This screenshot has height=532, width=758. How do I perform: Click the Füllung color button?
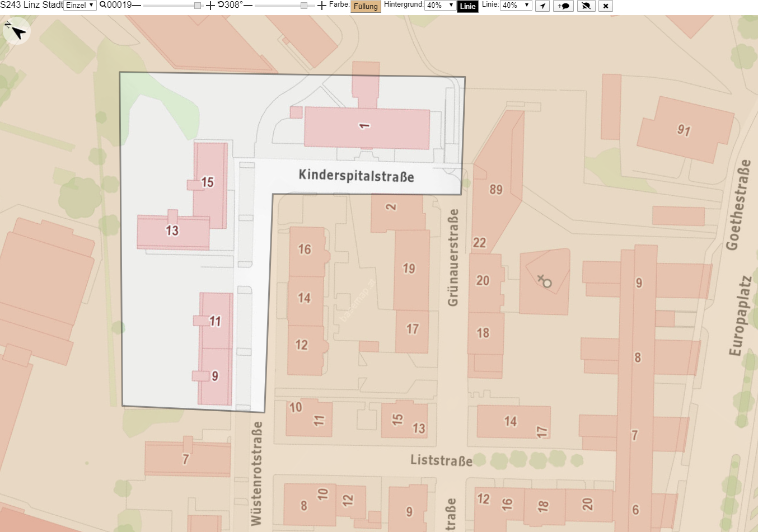(366, 6)
